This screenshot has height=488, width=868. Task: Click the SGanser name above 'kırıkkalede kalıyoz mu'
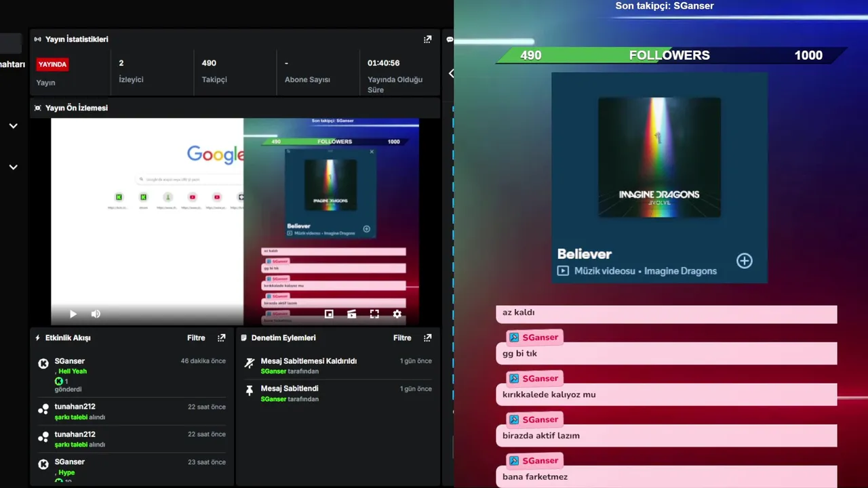click(540, 379)
